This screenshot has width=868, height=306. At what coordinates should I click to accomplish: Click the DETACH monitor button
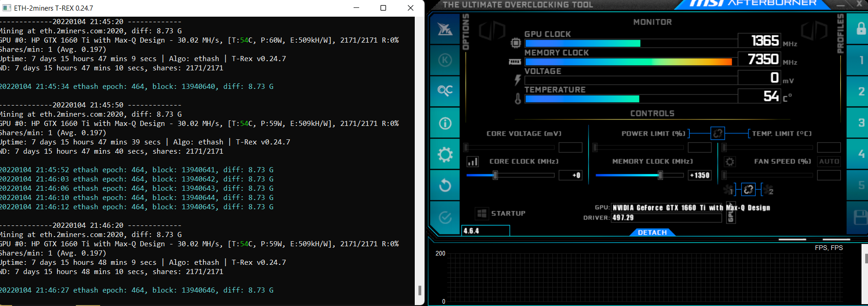click(x=652, y=232)
